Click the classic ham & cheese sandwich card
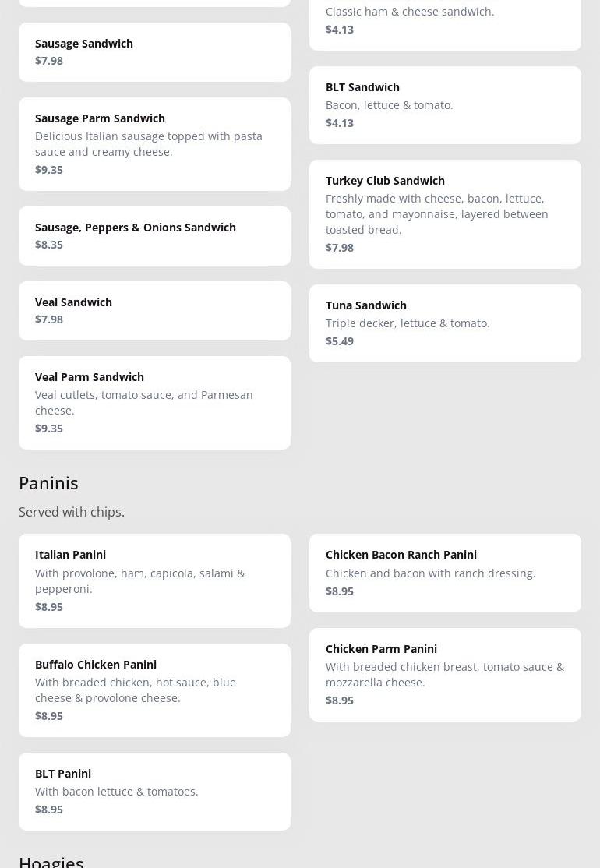The width and height of the screenshot is (600, 868). pyautogui.click(x=444, y=20)
